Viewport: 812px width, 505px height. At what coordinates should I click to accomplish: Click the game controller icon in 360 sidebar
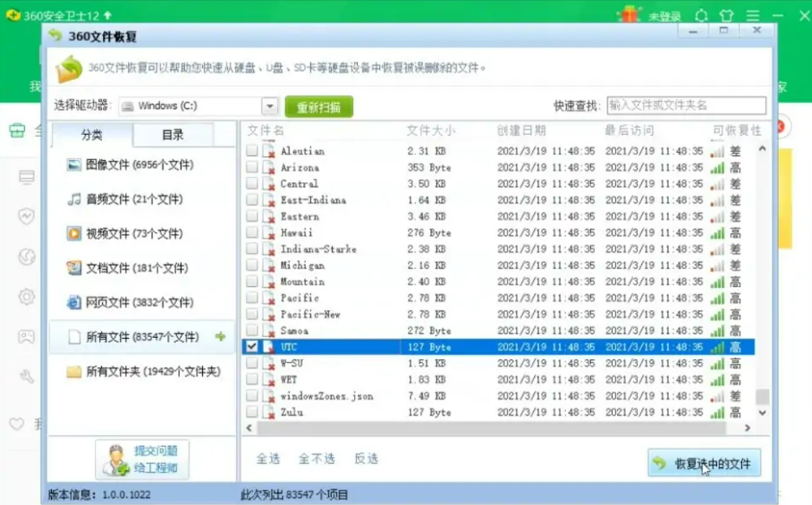[x=27, y=337]
